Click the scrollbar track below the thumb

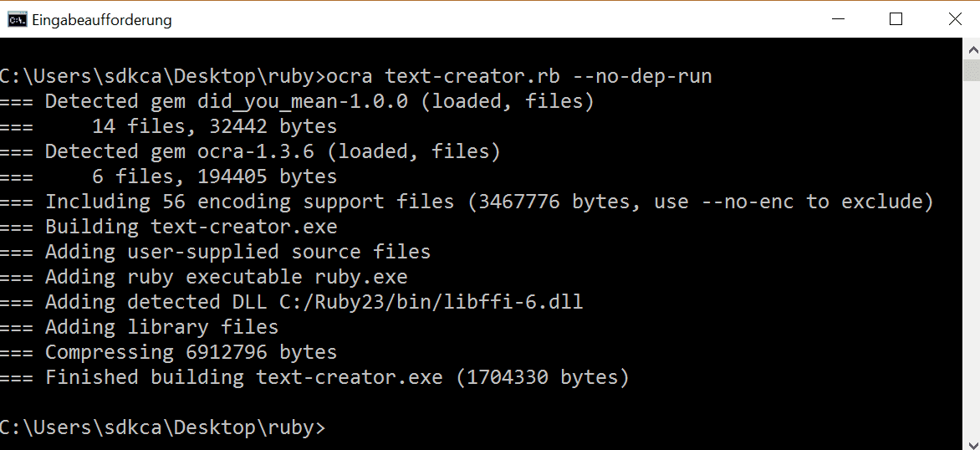(x=972, y=263)
